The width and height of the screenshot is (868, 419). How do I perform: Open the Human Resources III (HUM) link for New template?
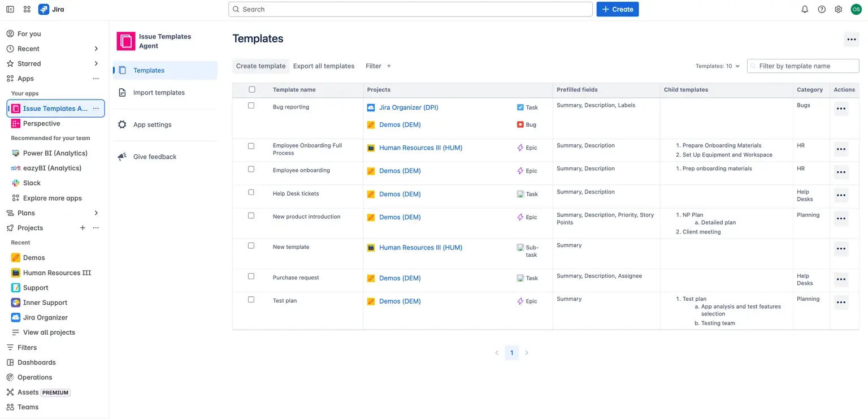click(x=420, y=248)
